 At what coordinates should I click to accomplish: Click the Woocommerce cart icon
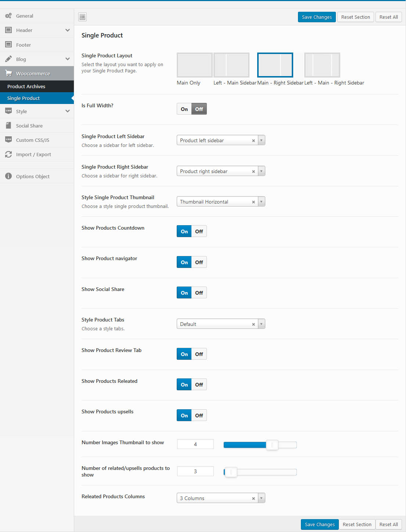click(x=8, y=73)
